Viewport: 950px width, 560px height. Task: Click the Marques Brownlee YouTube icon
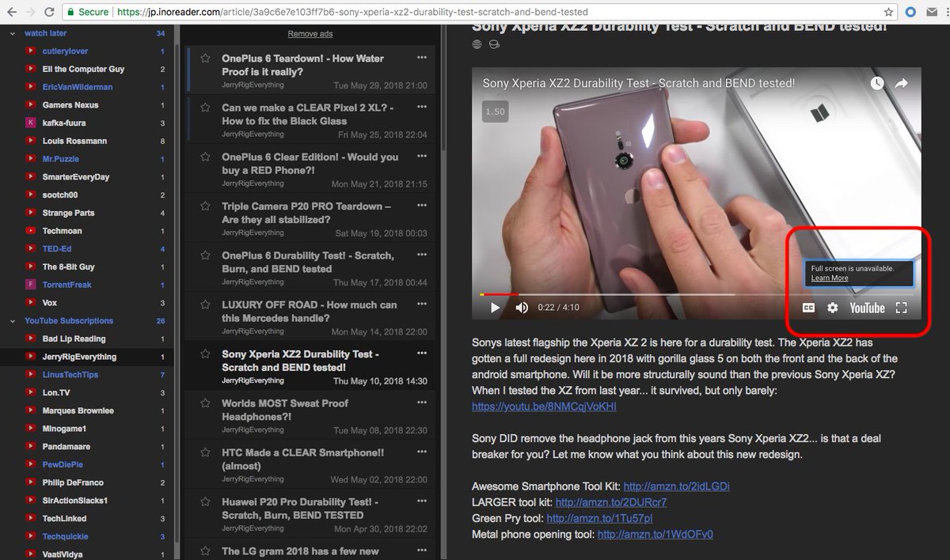tap(30, 411)
